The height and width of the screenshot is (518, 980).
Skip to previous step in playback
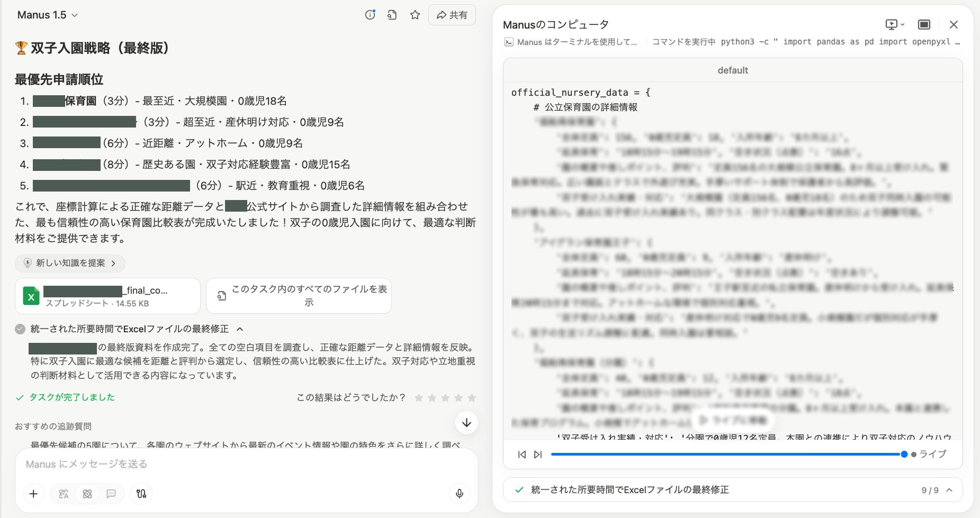pos(522,455)
